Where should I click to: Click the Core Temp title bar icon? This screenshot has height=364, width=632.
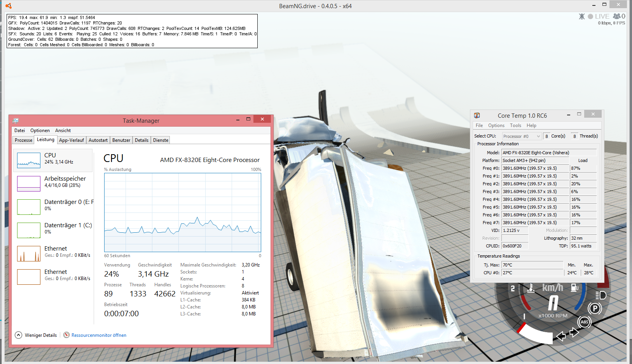[x=477, y=115]
